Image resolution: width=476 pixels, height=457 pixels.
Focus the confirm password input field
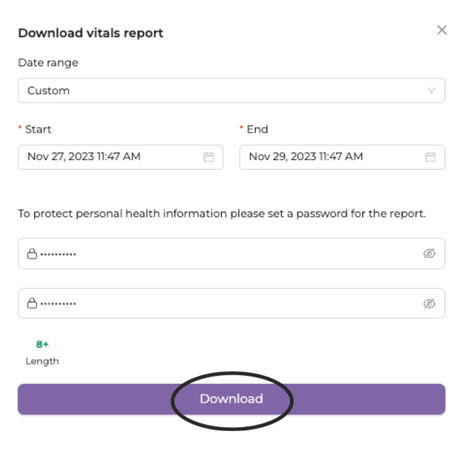coord(231,303)
